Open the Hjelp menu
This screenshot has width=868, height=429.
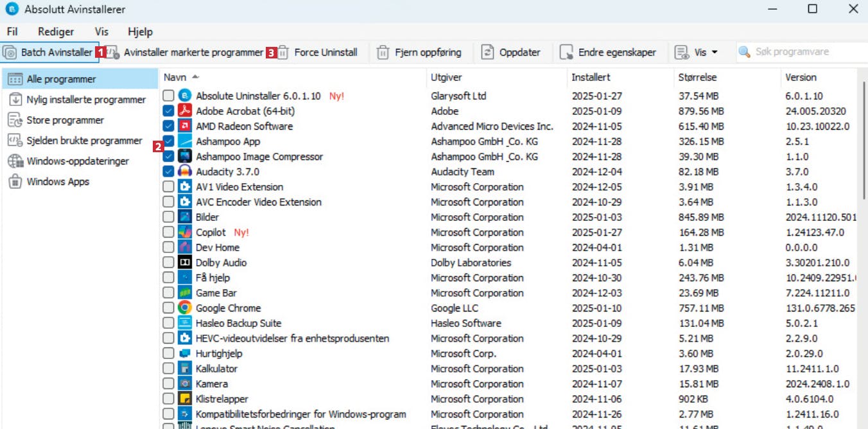click(x=140, y=31)
